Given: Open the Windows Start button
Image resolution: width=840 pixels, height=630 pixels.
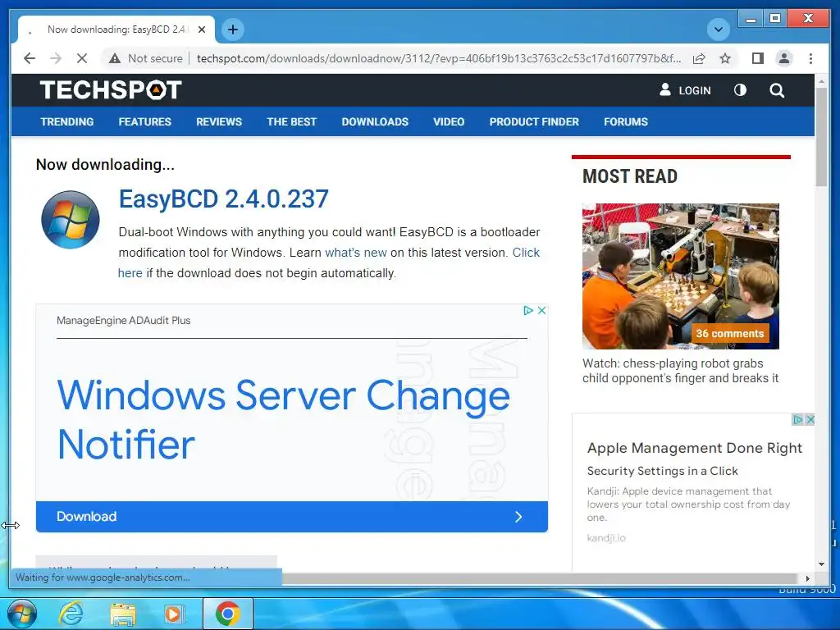Looking at the screenshot, I should [21, 614].
